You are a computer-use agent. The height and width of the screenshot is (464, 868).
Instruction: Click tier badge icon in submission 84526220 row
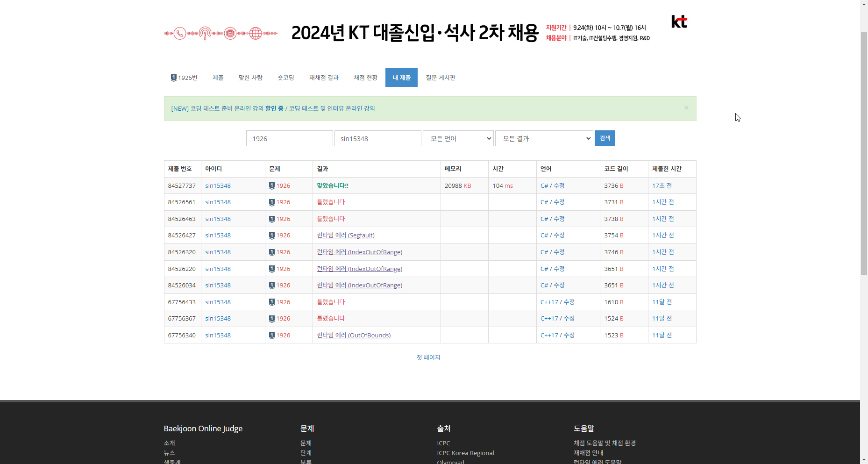tap(272, 269)
